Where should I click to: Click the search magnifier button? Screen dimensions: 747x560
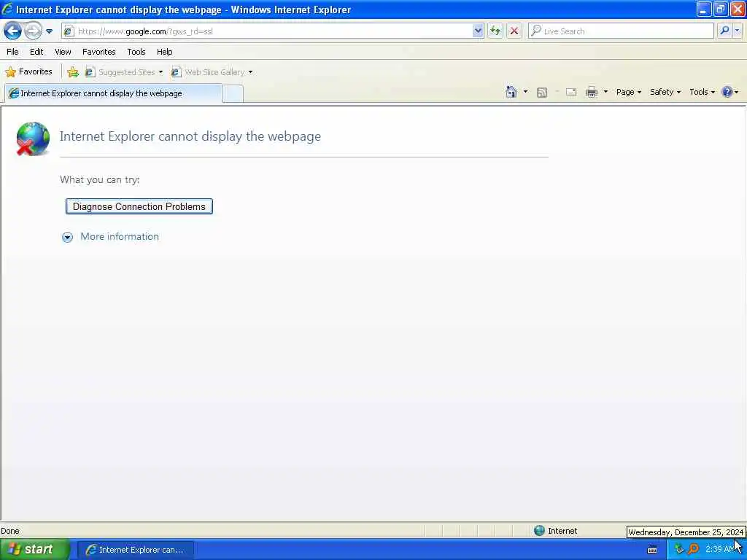[x=724, y=31]
